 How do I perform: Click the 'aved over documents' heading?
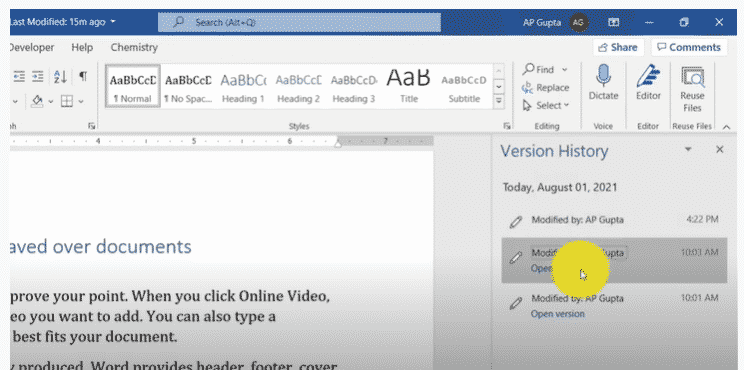click(x=101, y=247)
